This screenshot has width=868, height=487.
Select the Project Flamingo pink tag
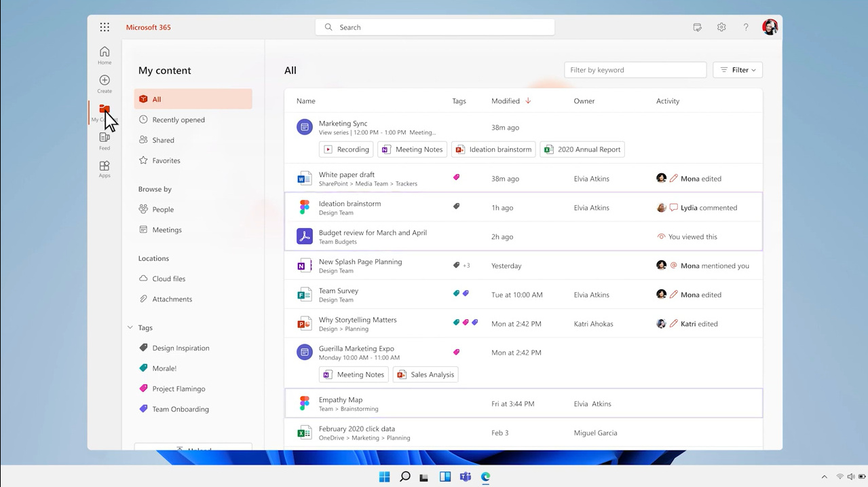(178, 389)
